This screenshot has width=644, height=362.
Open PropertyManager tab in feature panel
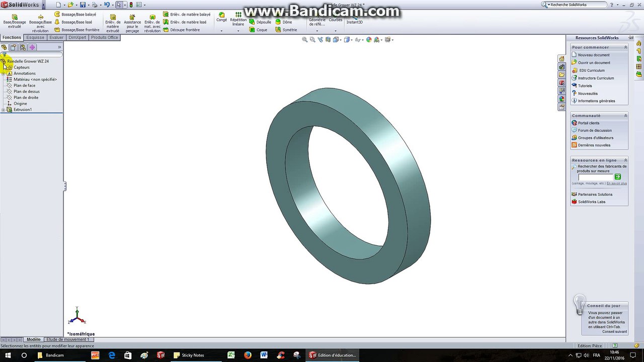pos(14,47)
